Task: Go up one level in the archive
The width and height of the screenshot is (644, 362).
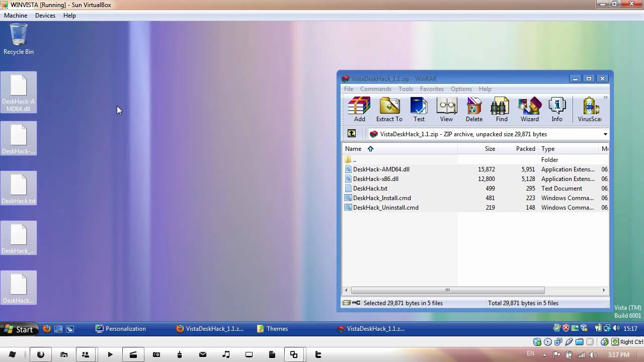Action: tap(352, 134)
